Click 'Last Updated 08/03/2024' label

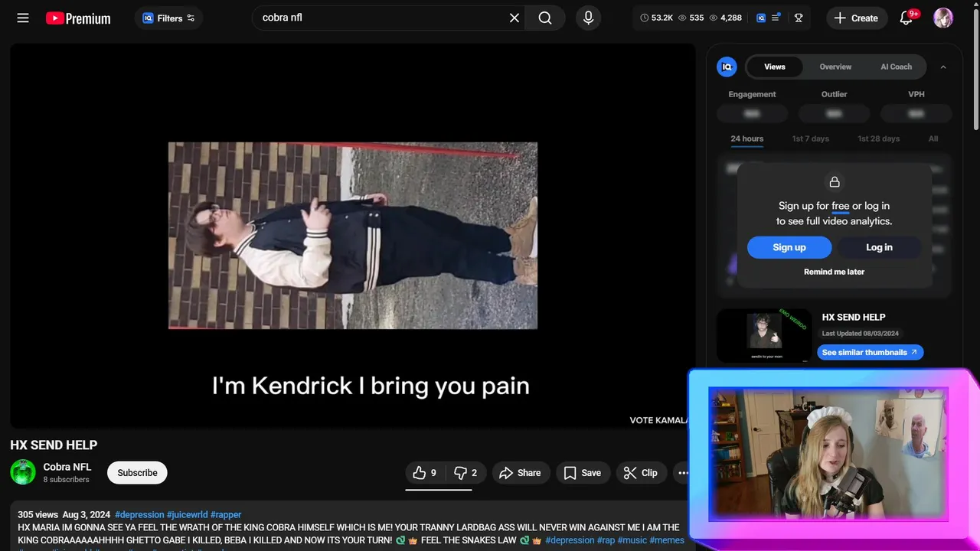(861, 334)
